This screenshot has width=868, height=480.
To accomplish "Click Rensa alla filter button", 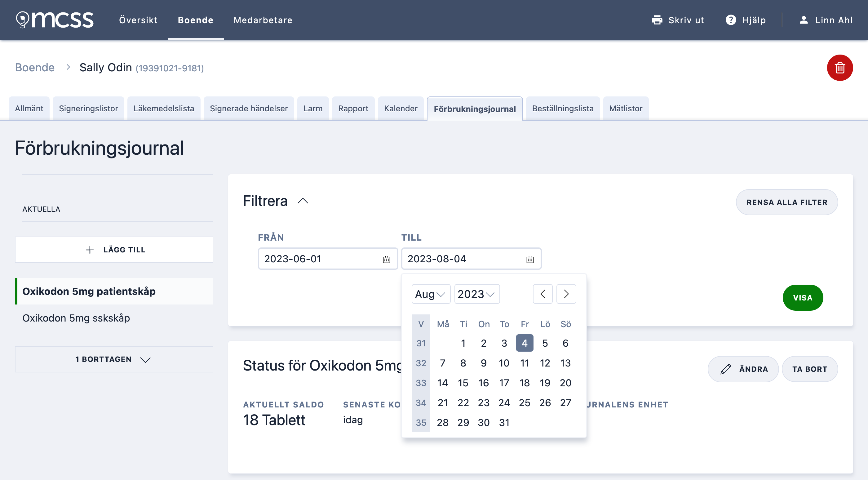I will click(786, 202).
